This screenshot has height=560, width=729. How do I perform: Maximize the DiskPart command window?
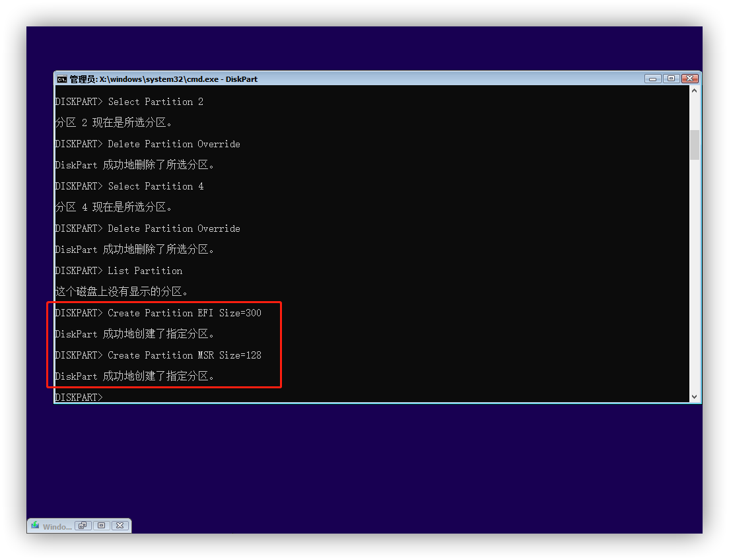point(671,79)
